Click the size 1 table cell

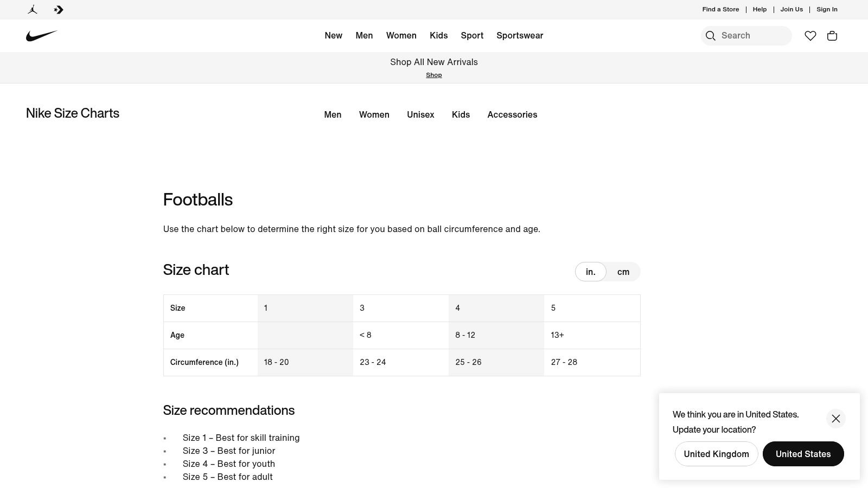point(305,308)
